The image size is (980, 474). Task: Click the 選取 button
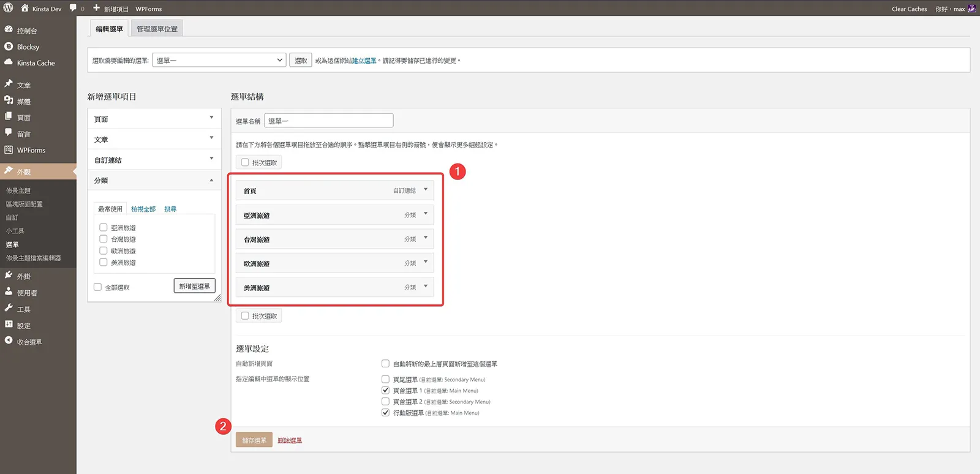pos(301,60)
